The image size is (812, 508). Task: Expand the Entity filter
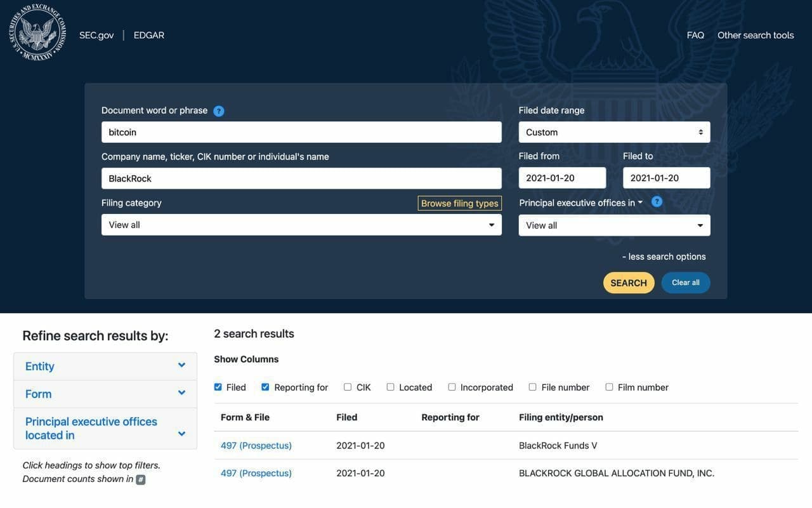[x=105, y=366]
